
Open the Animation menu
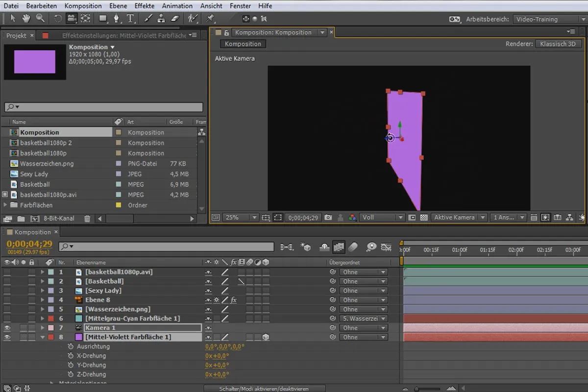point(177,6)
